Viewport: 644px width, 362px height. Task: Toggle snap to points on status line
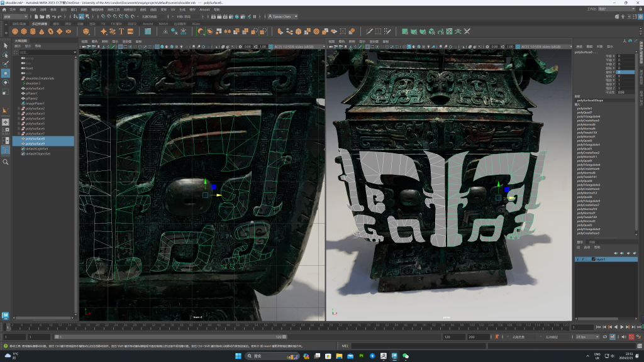(x=115, y=16)
